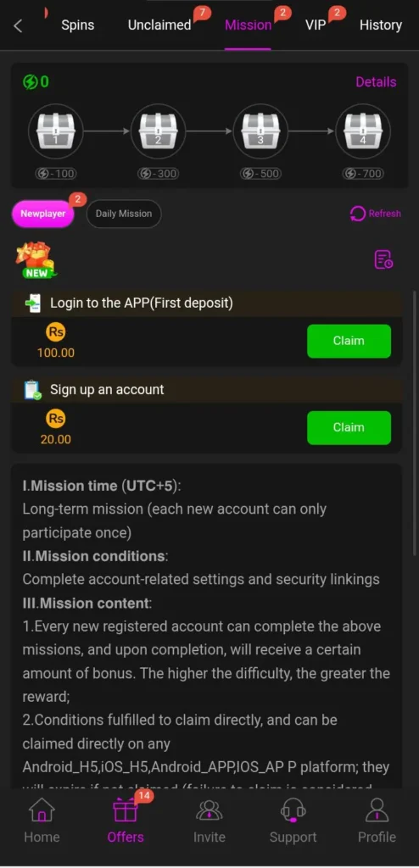419x868 pixels.
Task: Claim the Login to APP reward
Action: [349, 341]
